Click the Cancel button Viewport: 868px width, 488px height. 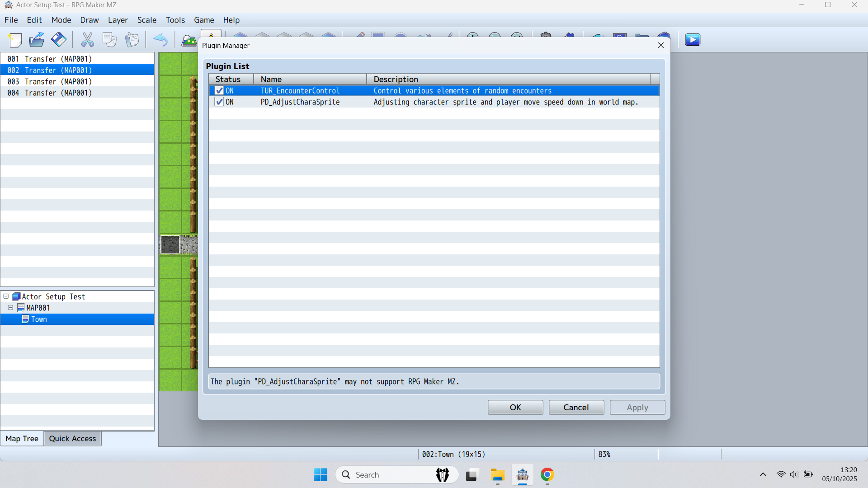(x=576, y=407)
